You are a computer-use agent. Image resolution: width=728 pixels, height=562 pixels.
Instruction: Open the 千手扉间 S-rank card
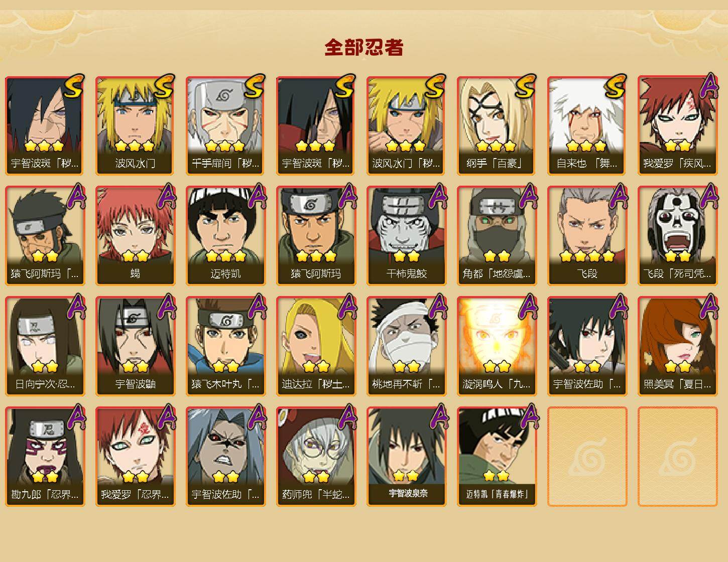click(226, 125)
